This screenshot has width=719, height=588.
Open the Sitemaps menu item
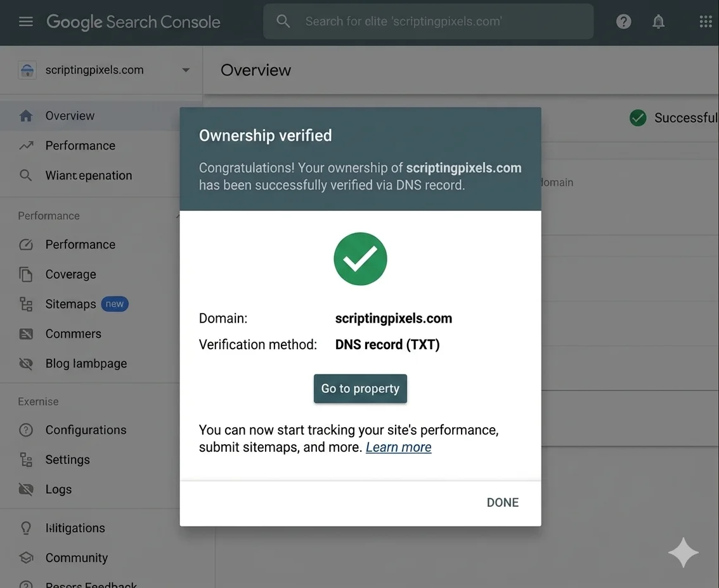[90, 304]
